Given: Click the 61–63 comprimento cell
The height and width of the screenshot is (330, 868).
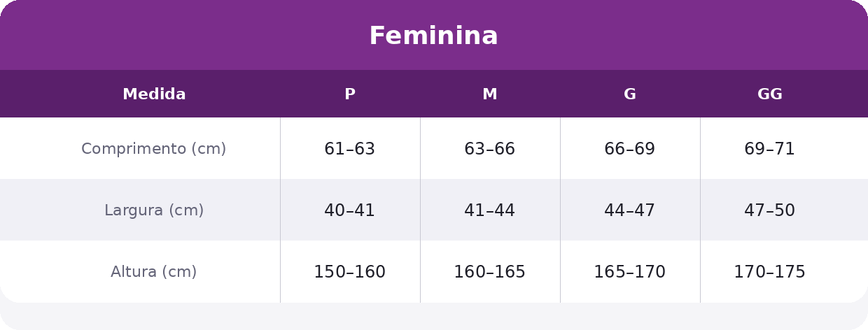Looking at the screenshot, I should (350, 149).
